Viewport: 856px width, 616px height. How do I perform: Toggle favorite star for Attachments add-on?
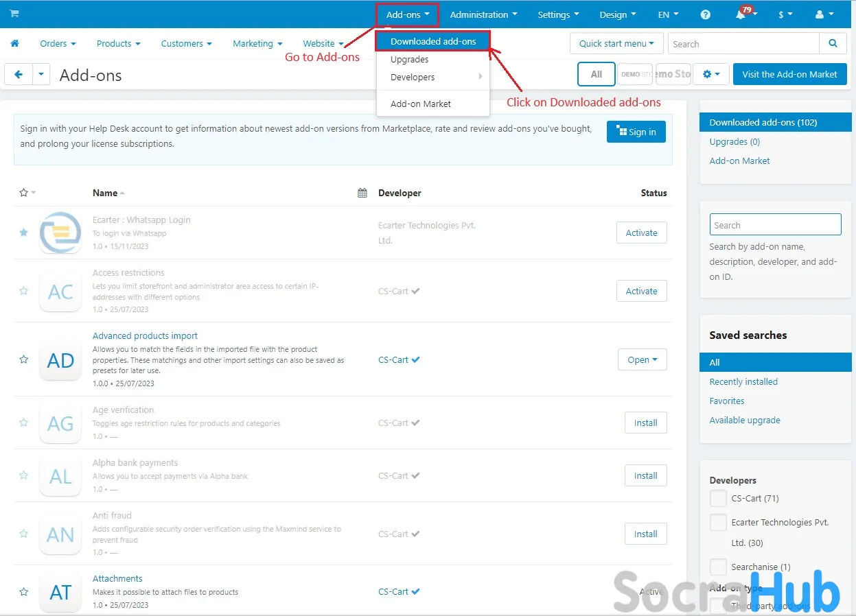[x=23, y=591]
